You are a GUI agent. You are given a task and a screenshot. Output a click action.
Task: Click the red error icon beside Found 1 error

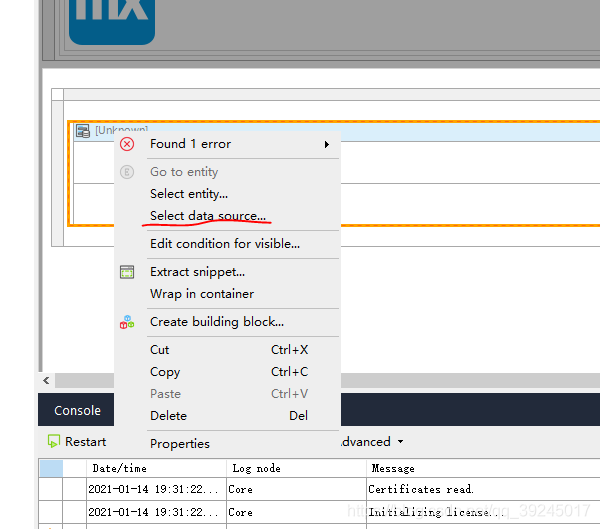(x=127, y=144)
